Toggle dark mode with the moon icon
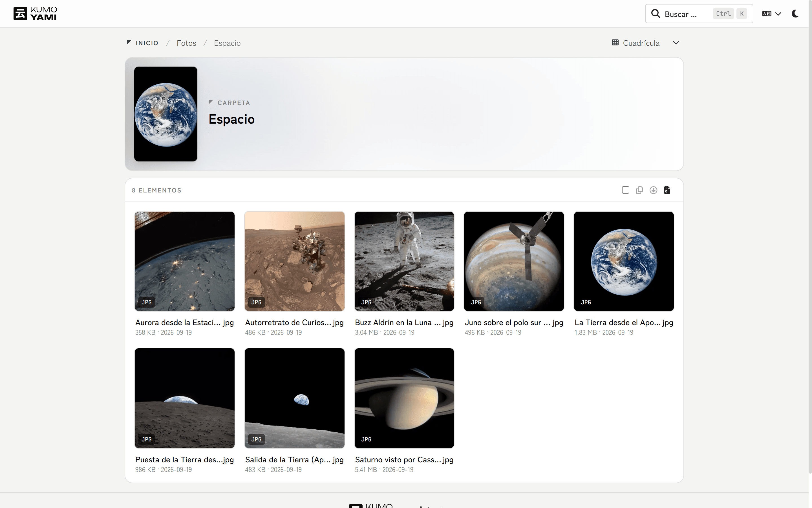The width and height of the screenshot is (812, 508). [x=795, y=14]
